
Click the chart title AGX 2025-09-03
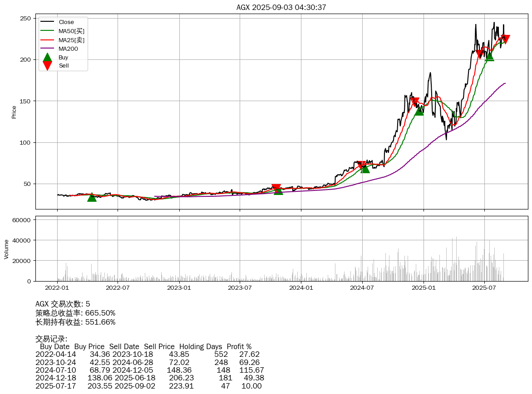(x=281, y=7)
